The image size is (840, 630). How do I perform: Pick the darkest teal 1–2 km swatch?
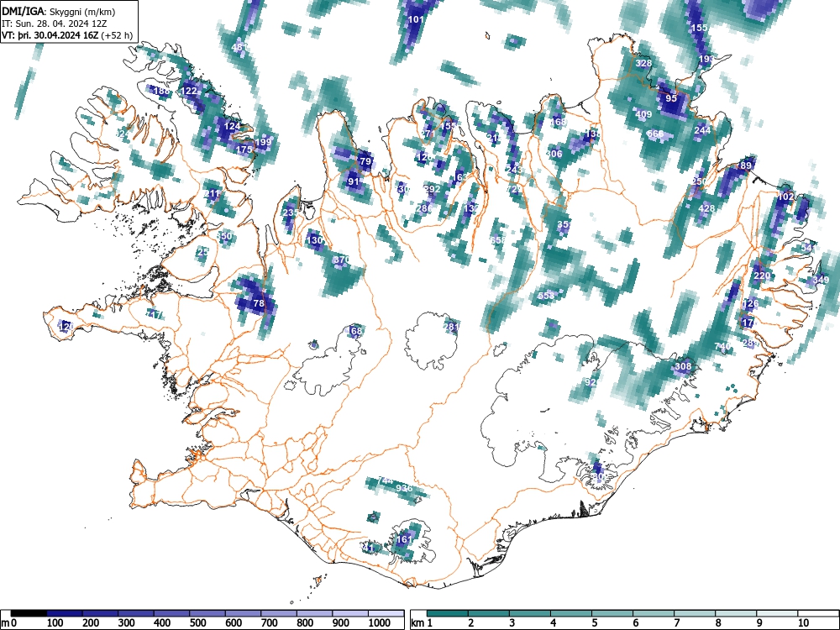pos(448,613)
